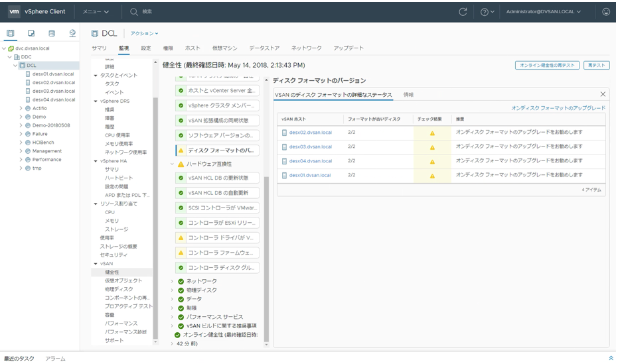Click the refresh icon in top bar
Image resolution: width=618 pixels, height=364 pixels.
coord(463,12)
